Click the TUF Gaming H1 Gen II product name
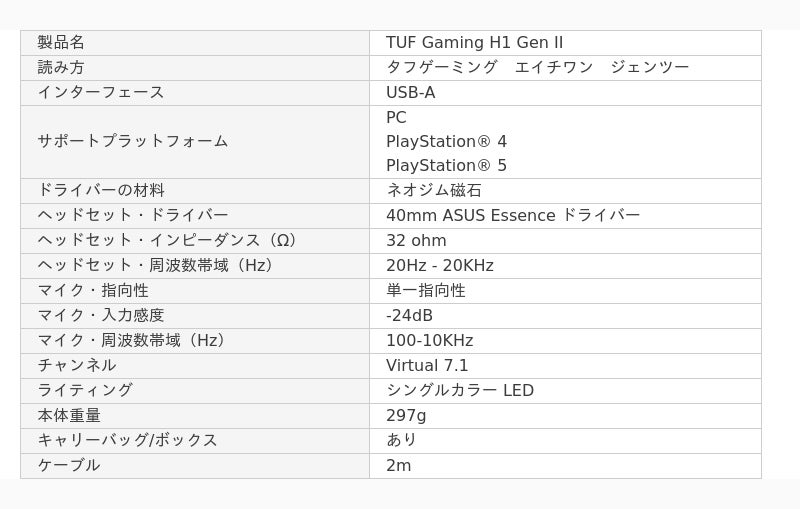The image size is (800, 509). click(474, 43)
